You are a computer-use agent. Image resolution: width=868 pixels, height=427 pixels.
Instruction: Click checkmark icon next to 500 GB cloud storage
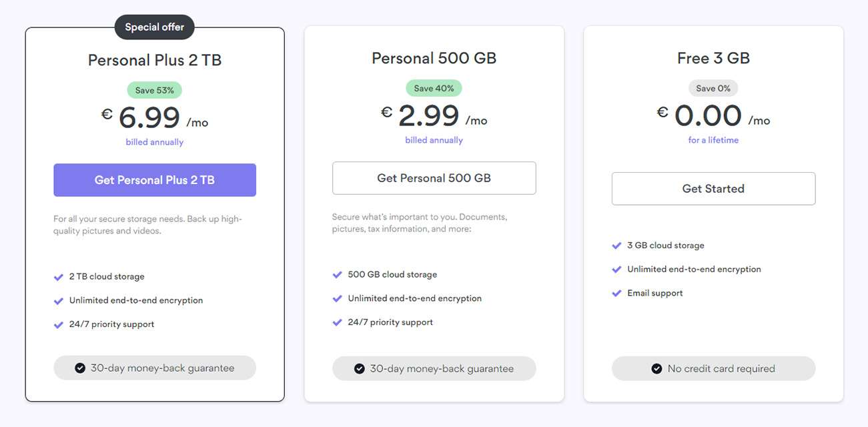pos(338,275)
